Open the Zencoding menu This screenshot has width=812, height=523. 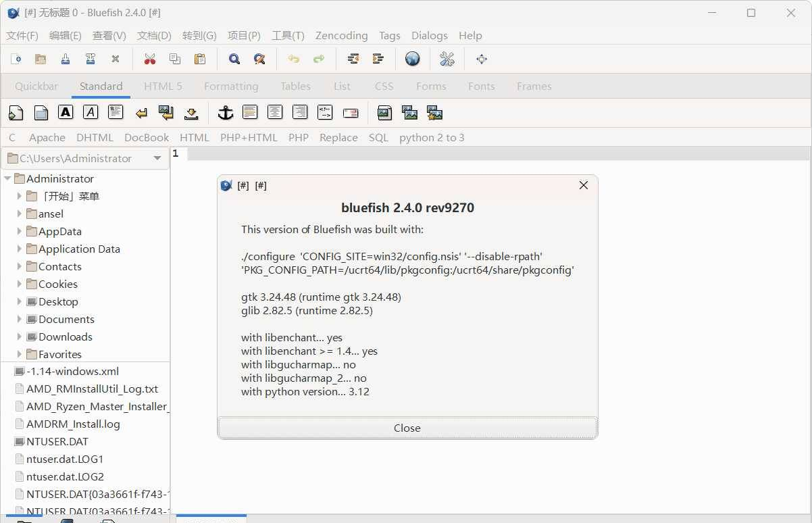(341, 36)
